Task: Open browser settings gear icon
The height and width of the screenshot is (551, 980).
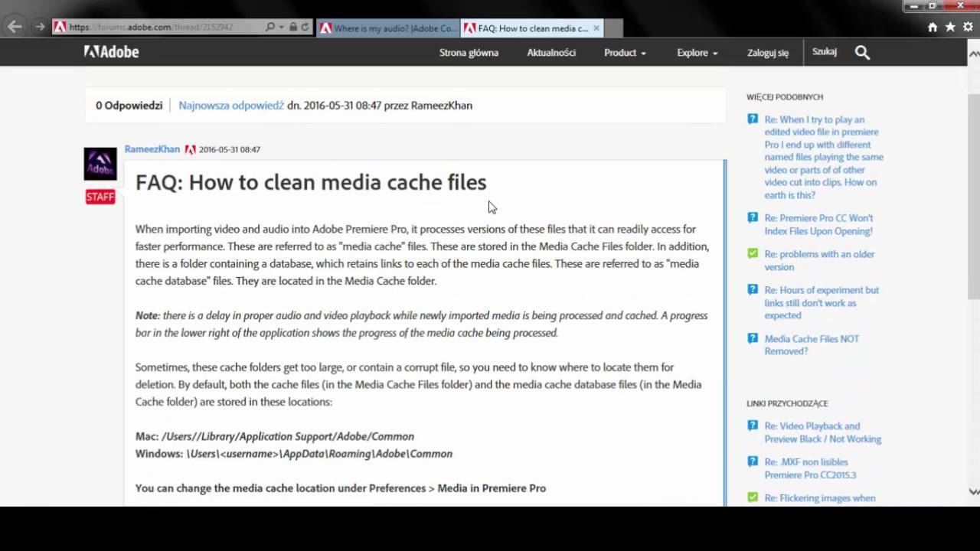Action: tap(968, 27)
